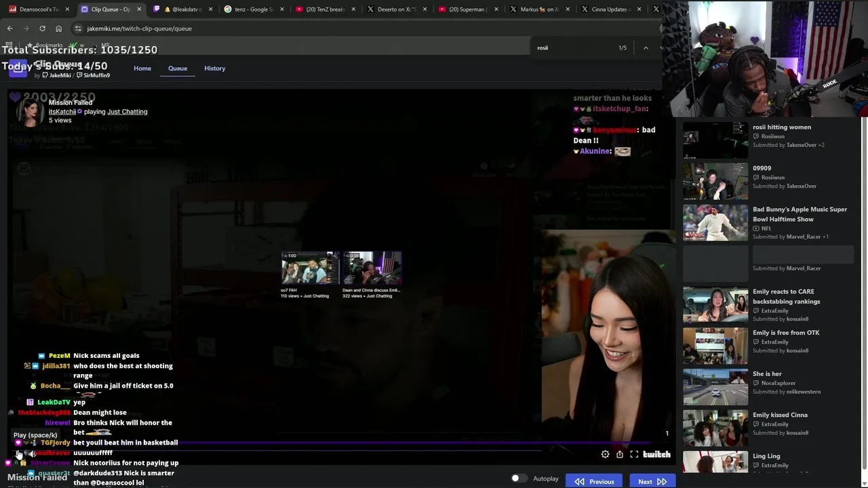This screenshot has width=868, height=488.
Task: Click the Clip Queue logo icon
Action: [19, 68]
